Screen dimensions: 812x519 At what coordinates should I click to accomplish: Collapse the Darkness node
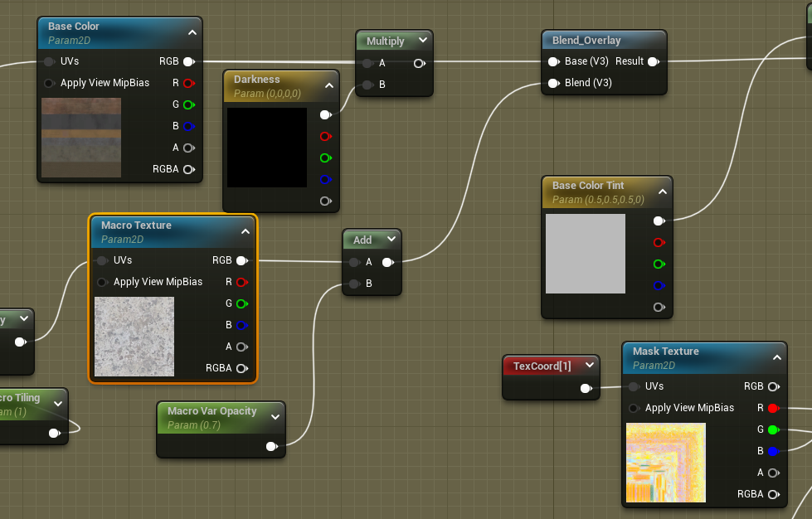328,85
